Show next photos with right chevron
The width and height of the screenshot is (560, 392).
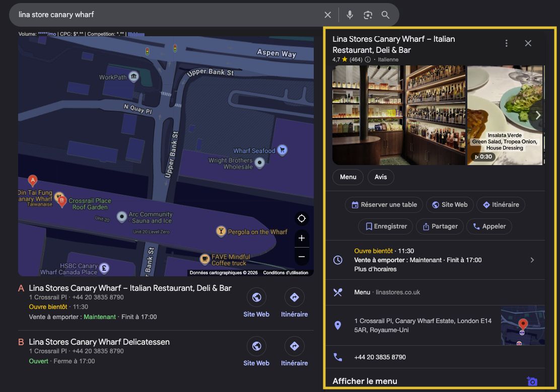point(538,115)
